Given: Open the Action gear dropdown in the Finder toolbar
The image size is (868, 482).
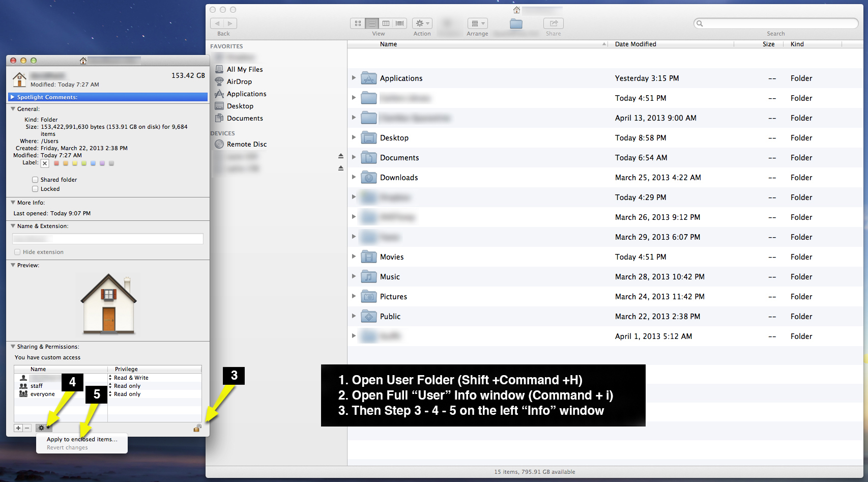Looking at the screenshot, I should click(x=422, y=23).
